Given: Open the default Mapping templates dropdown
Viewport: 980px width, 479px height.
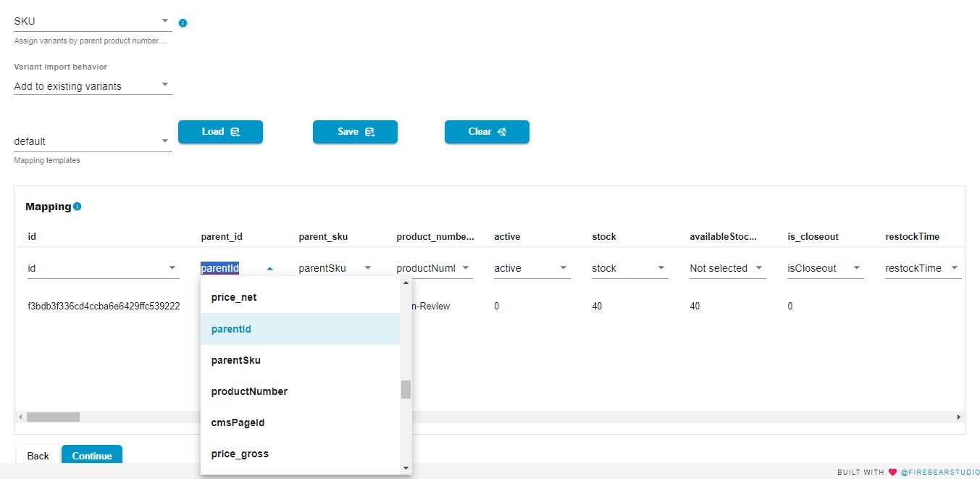Looking at the screenshot, I should tap(165, 141).
